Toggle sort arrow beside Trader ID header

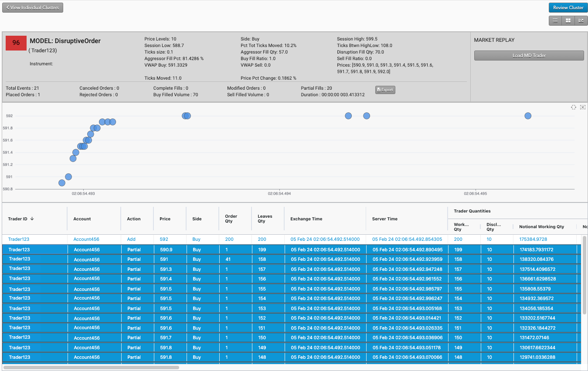(x=32, y=219)
